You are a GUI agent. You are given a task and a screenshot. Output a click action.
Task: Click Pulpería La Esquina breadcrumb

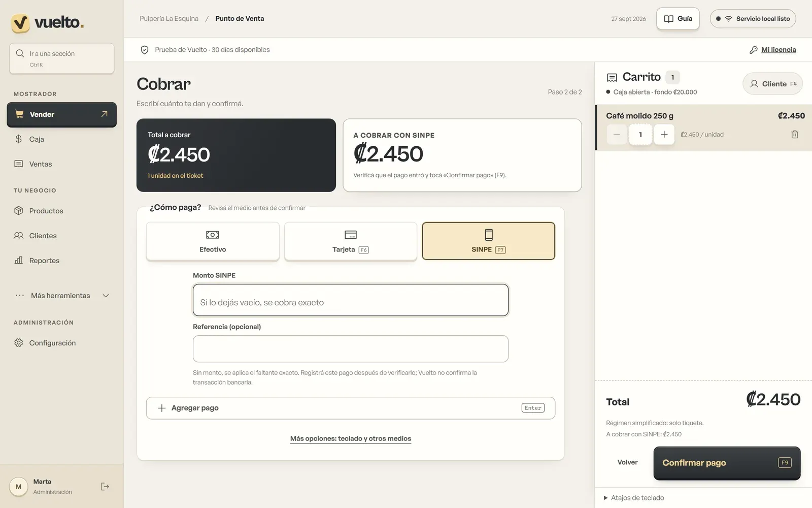[x=169, y=19]
